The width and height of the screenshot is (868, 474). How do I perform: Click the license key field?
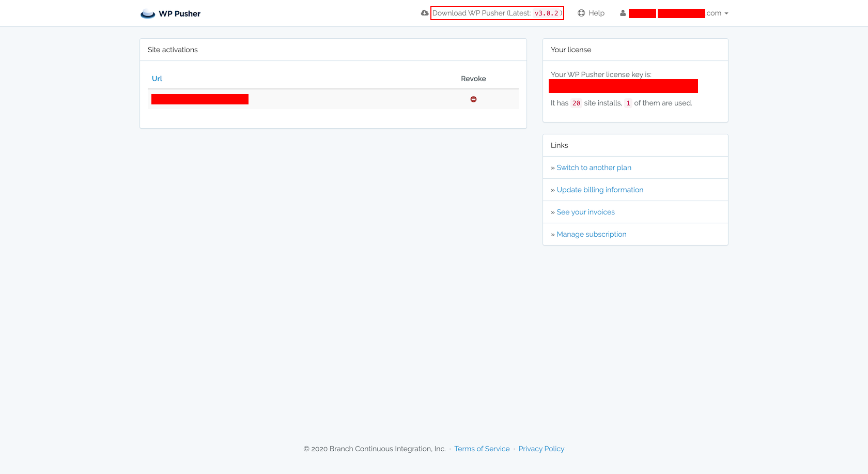tap(623, 86)
